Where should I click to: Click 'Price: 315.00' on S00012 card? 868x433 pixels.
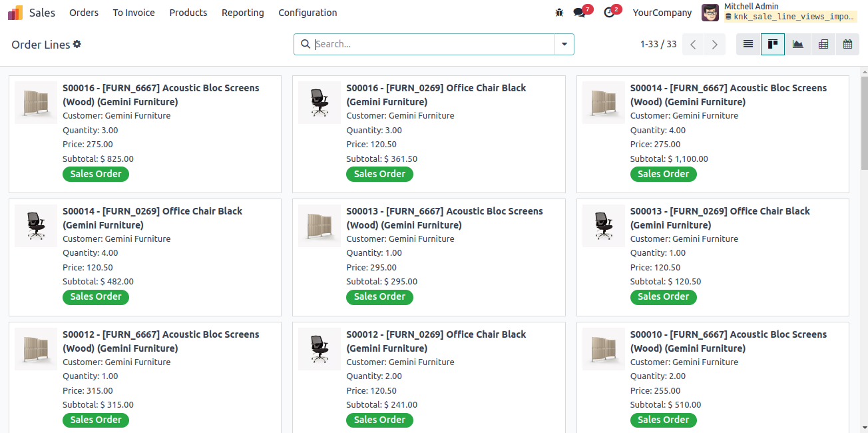tap(88, 391)
